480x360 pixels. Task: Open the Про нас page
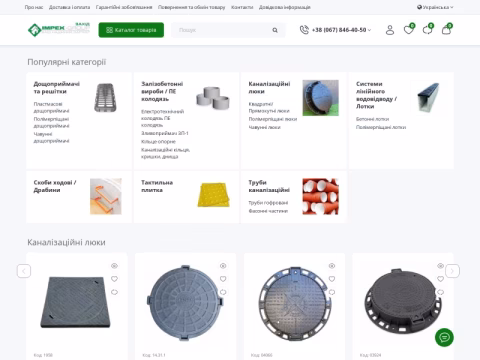pos(34,7)
